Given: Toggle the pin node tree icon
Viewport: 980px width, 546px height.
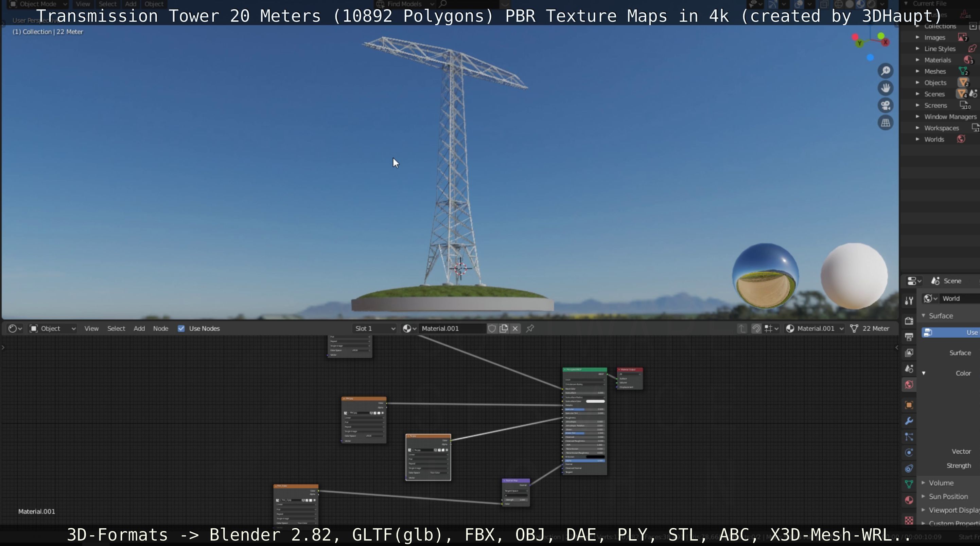Looking at the screenshot, I should coord(530,328).
